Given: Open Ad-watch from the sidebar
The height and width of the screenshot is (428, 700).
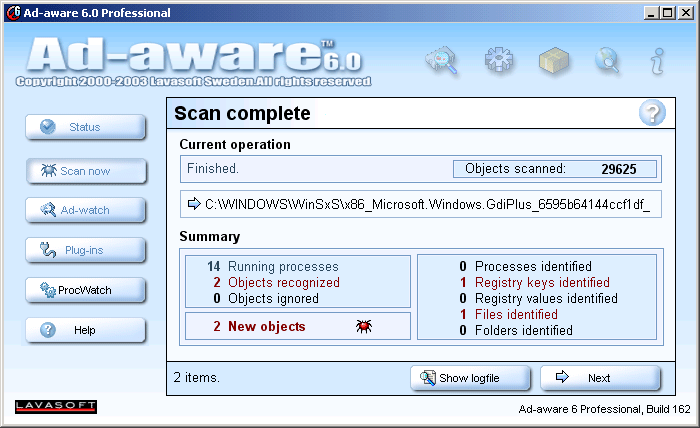Looking at the screenshot, I should pos(86,210).
